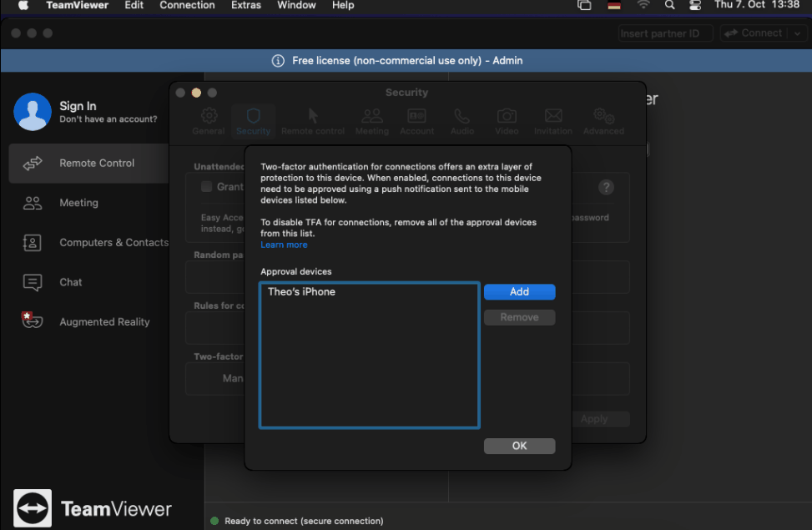
Task: Click the Insert partner ID field
Action: coord(665,33)
